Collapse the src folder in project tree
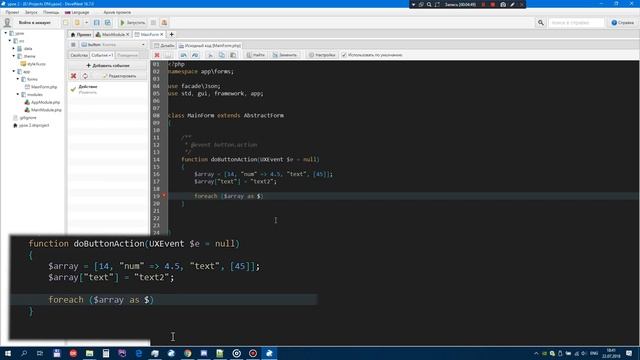640x360 pixels. coord(10,41)
